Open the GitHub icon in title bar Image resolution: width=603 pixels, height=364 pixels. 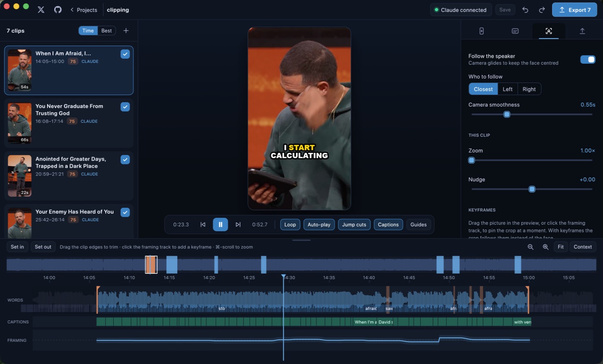pyautogui.click(x=58, y=9)
